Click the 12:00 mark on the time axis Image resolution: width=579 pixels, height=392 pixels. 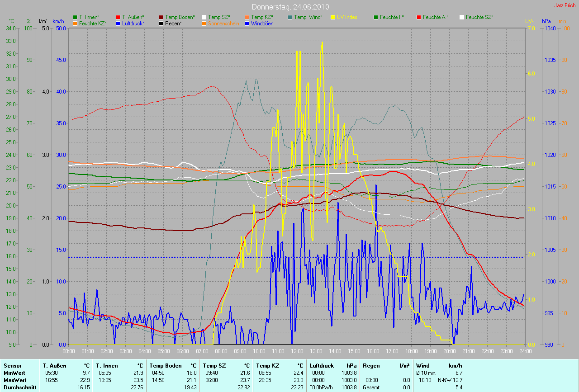pos(297,351)
